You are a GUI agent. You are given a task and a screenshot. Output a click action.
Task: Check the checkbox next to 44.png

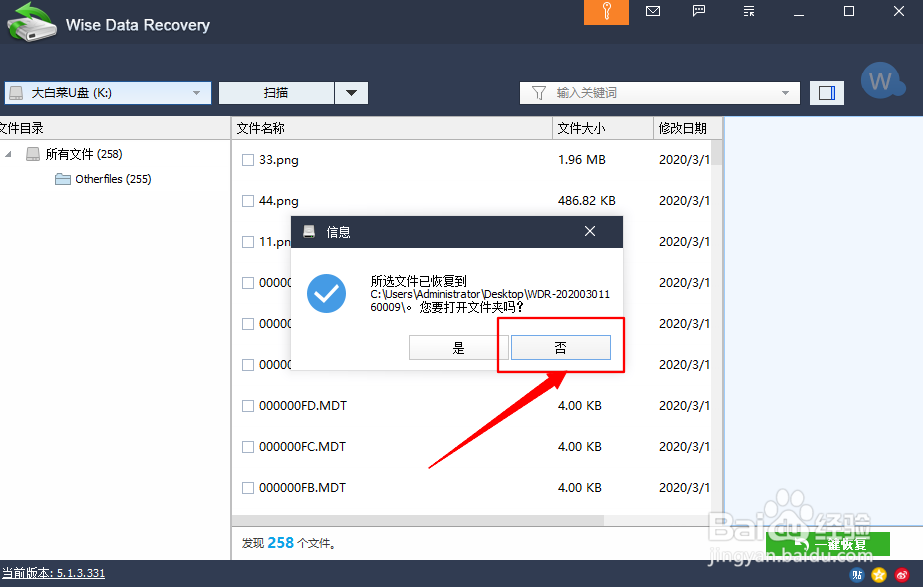click(x=246, y=200)
